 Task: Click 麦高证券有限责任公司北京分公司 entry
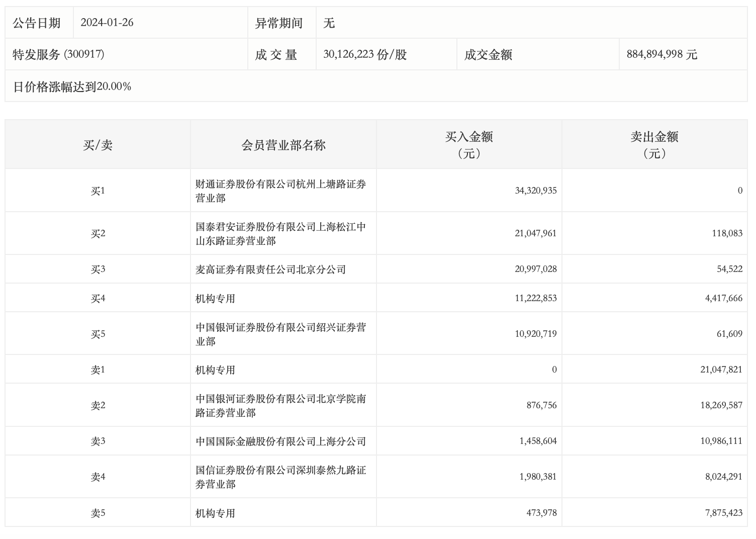pos(270,269)
